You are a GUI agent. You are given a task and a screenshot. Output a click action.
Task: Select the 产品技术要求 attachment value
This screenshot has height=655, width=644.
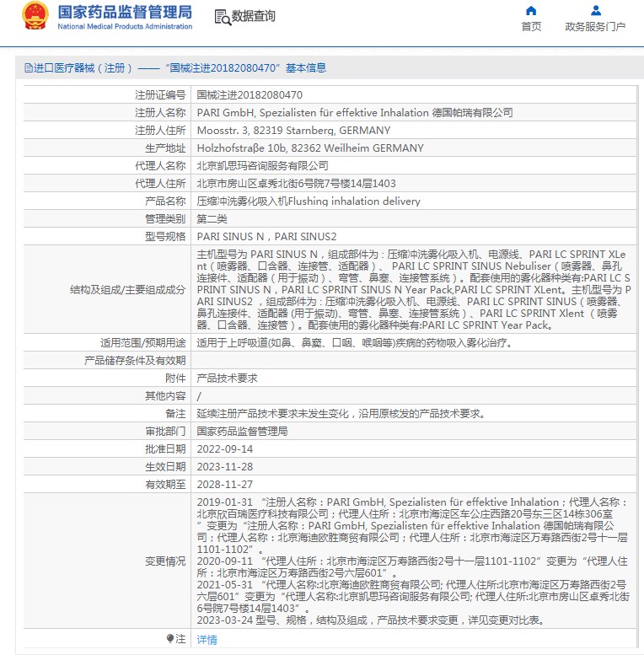click(228, 378)
